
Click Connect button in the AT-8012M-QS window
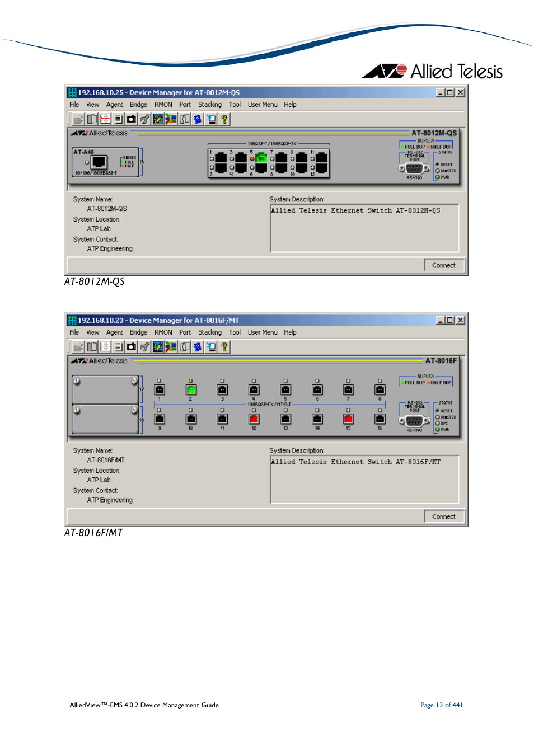point(444,265)
